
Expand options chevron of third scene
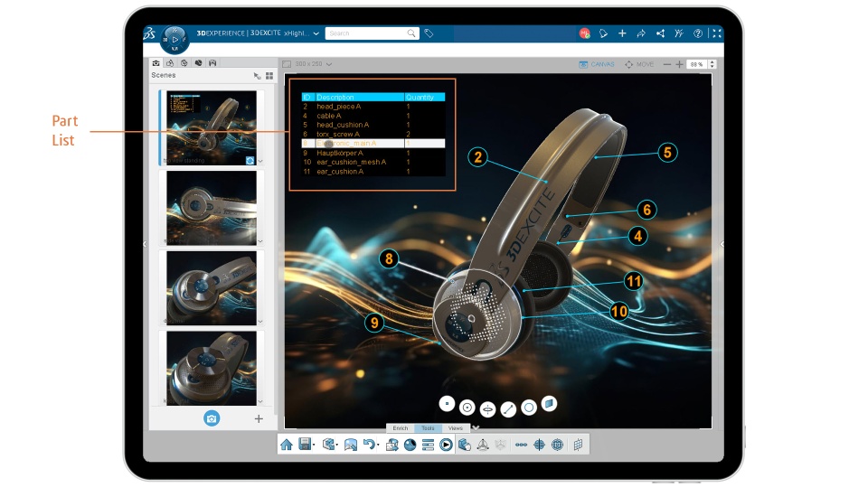(260, 322)
